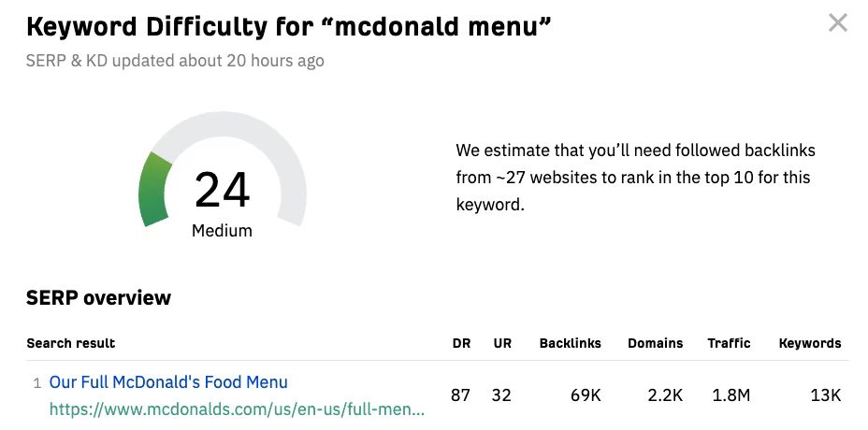Click the SERP overview heading

98,298
